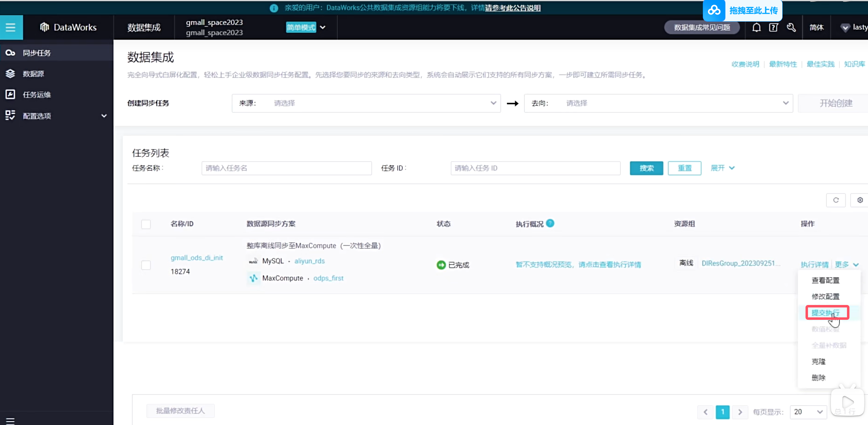Click the 数据源 layers icon in sidebar
Viewport: 868px width, 425px height.
(x=11, y=74)
